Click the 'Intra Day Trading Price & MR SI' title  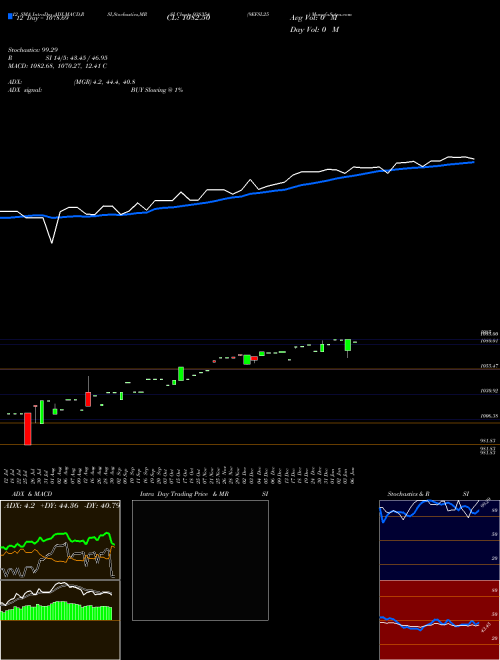click(204, 494)
